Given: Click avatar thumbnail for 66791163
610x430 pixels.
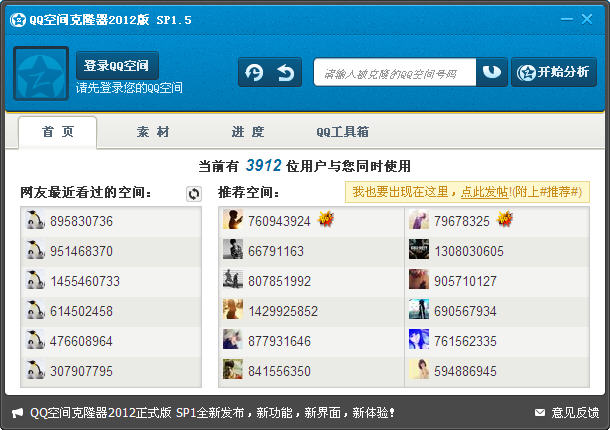Looking at the screenshot, I should (233, 249).
